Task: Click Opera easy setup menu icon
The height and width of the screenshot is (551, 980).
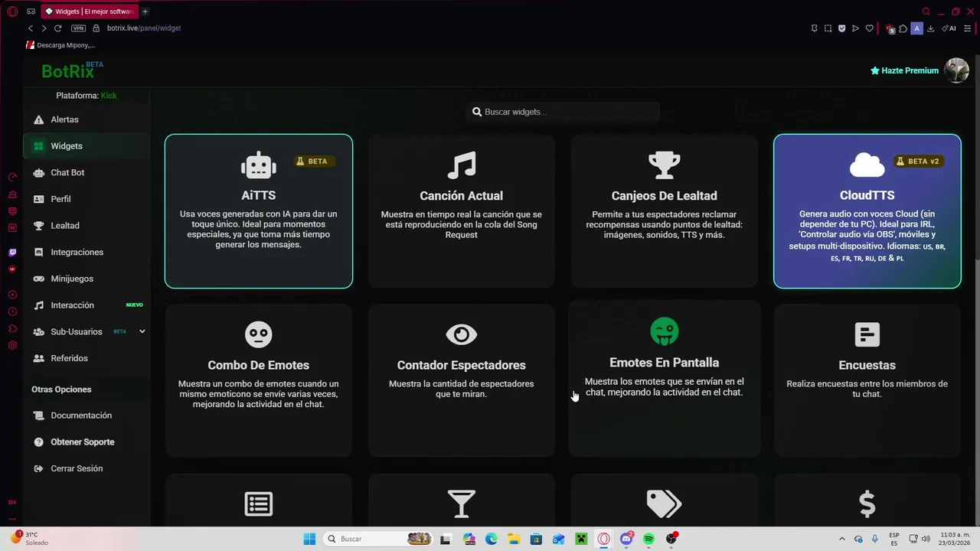Action: (x=967, y=28)
